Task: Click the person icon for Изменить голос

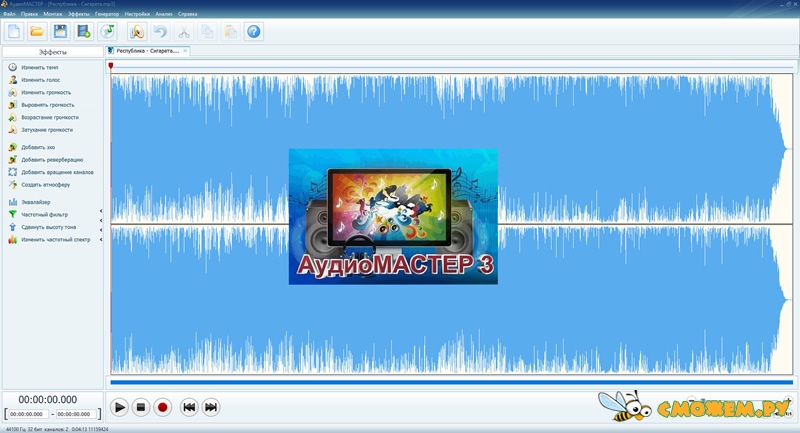Action: coord(13,80)
